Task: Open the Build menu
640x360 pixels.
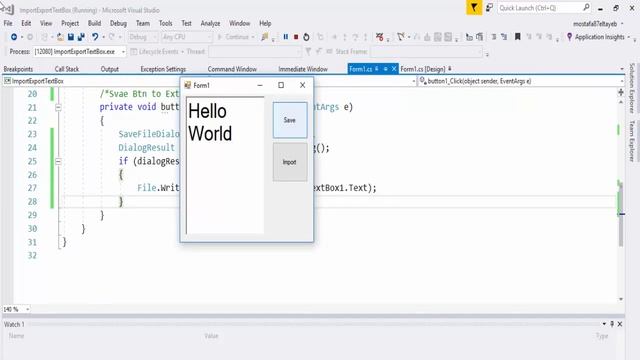Action: (x=94, y=23)
